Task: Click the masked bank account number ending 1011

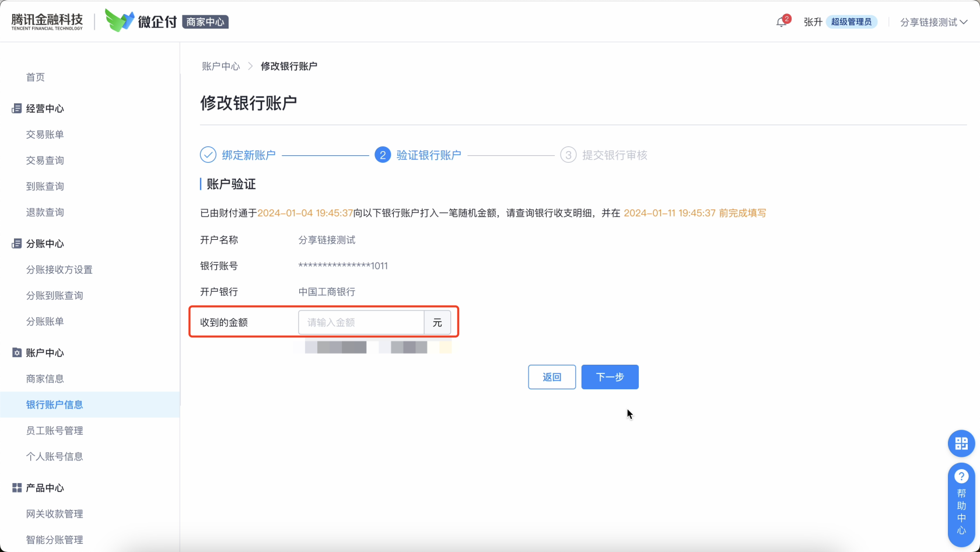Action: 343,266
